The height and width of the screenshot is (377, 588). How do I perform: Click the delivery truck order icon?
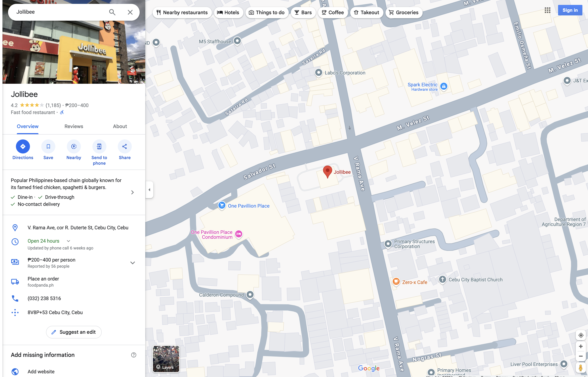tap(15, 282)
